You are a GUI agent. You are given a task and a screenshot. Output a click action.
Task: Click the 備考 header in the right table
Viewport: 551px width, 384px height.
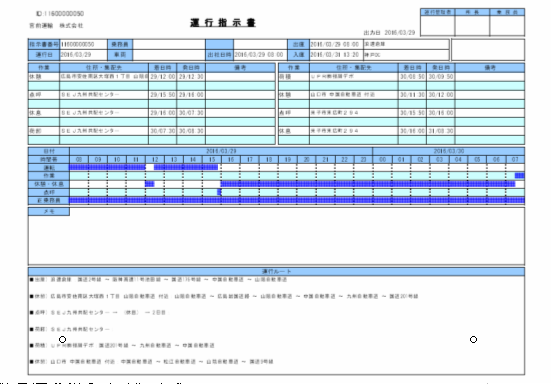click(x=490, y=67)
